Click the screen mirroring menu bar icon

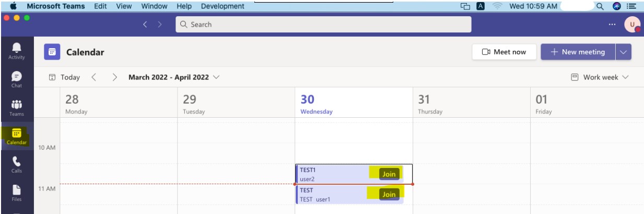pos(465,6)
